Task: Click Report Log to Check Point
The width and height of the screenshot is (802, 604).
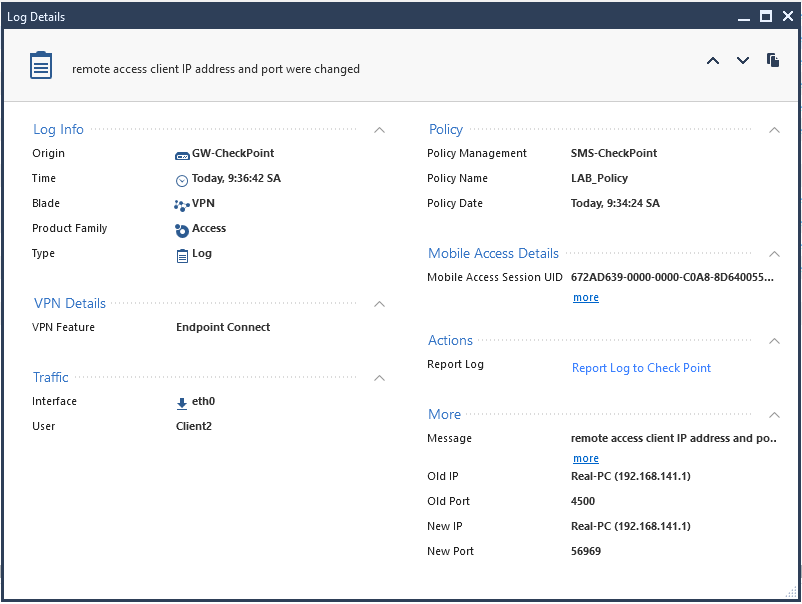Action: (641, 368)
